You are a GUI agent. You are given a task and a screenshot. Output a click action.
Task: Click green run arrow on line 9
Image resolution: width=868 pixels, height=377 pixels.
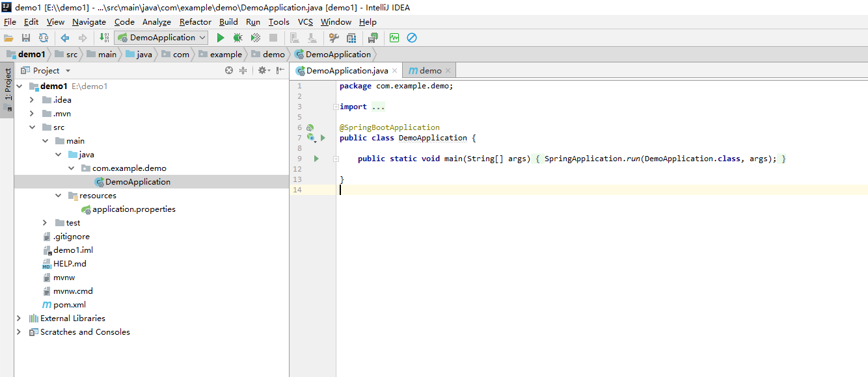pyautogui.click(x=316, y=159)
